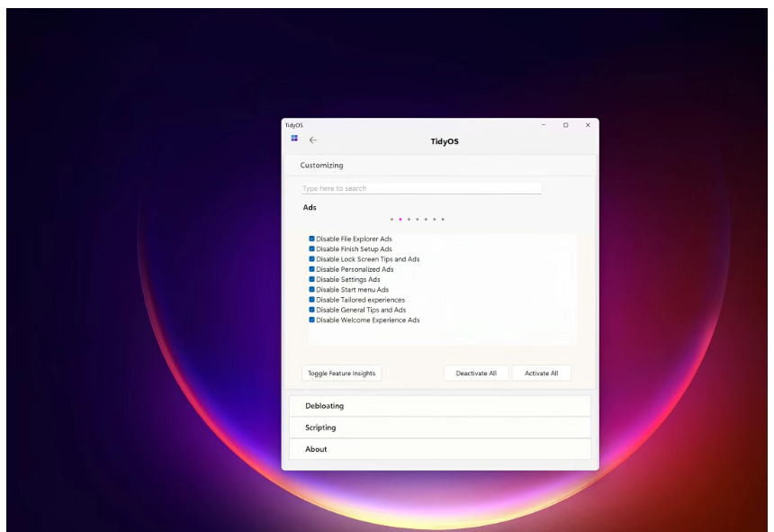Toggle Disable Welcome Experience Ads checkbox
This screenshot has height=532, width=774.
311,320
